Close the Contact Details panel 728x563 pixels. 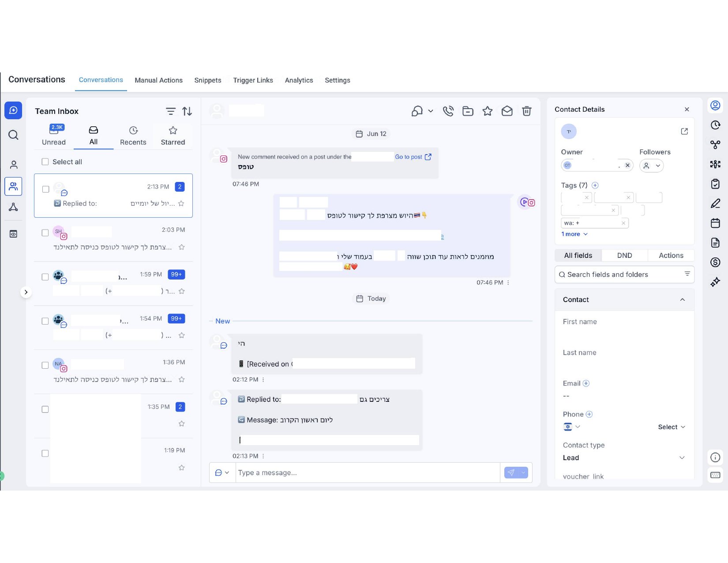pyautogui.click(x=687, y=110)
